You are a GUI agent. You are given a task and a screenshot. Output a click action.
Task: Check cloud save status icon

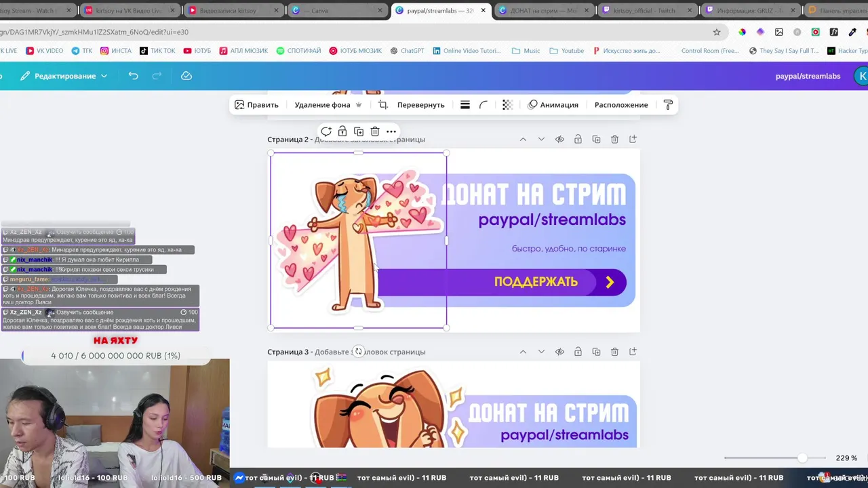(x=186, y=76)
